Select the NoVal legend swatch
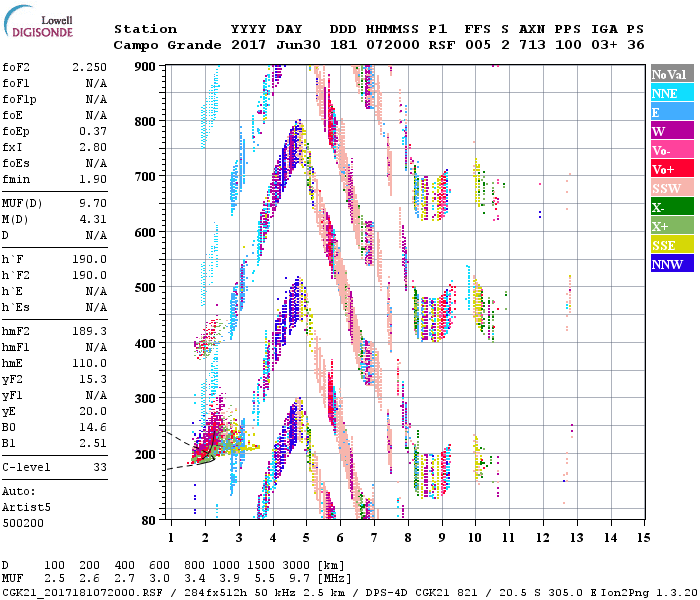The image size is (700, 600). (x=671, y=74)
